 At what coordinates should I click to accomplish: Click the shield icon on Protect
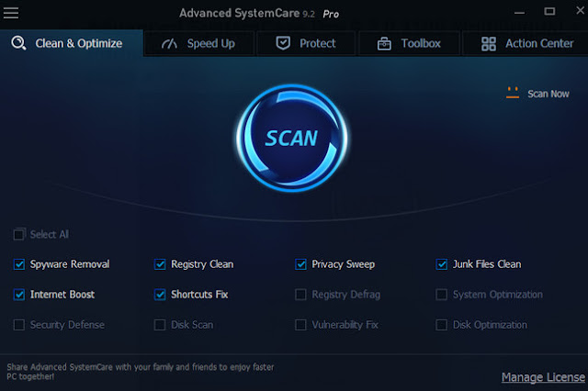click(x=283, y=43)
